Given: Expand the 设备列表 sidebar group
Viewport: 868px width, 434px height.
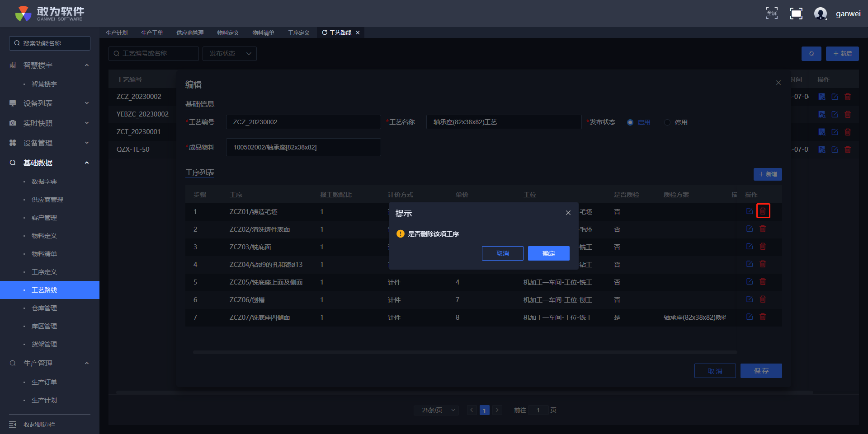Looking at the screenshot, I should [50, 103].
